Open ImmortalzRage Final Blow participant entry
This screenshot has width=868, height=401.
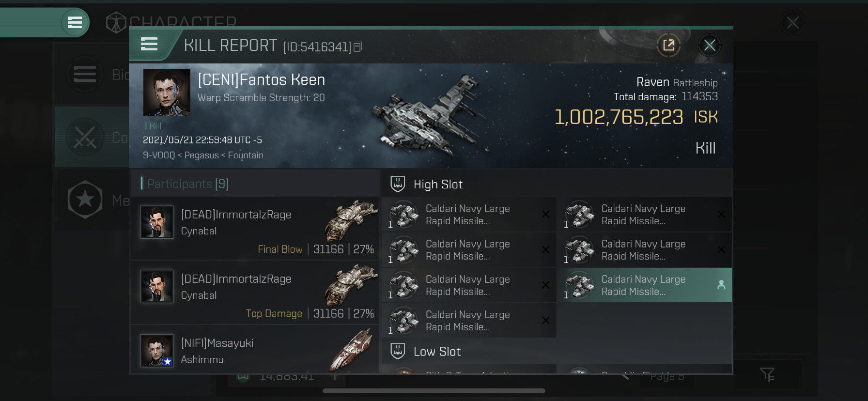pyautogui.click(x=255, y=228)
